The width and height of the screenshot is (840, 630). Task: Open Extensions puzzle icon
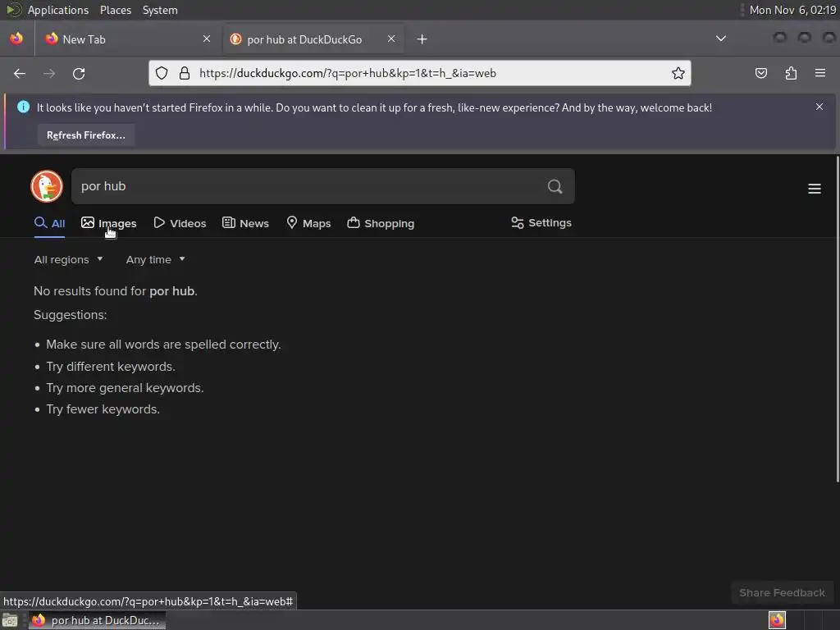point(791,73)
